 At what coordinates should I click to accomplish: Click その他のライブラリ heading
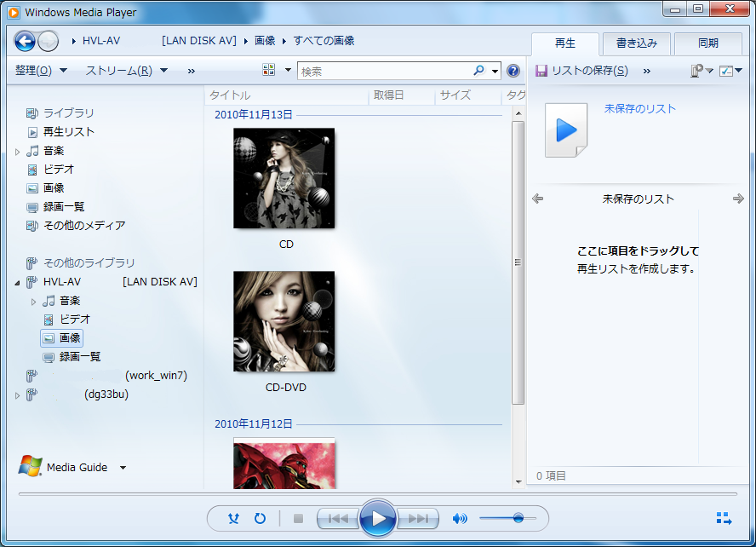click(89, 263)
